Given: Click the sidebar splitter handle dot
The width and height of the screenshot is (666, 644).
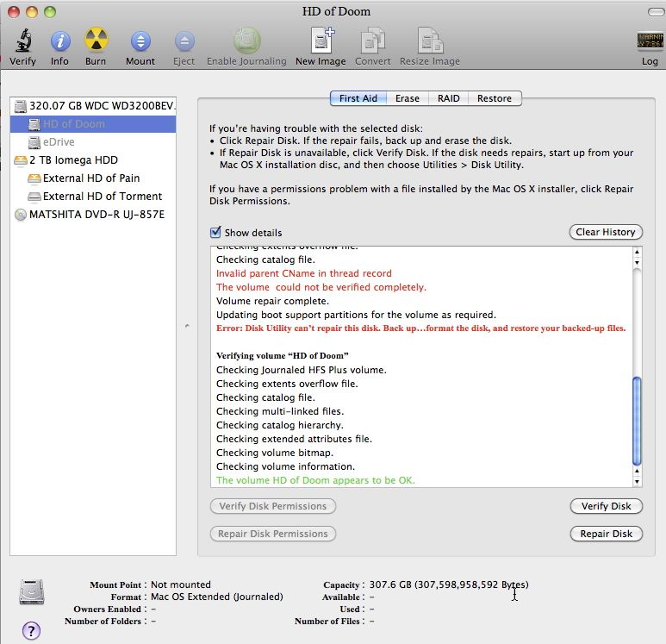Looking at the screenshot, I should click(x=187, y=326).
